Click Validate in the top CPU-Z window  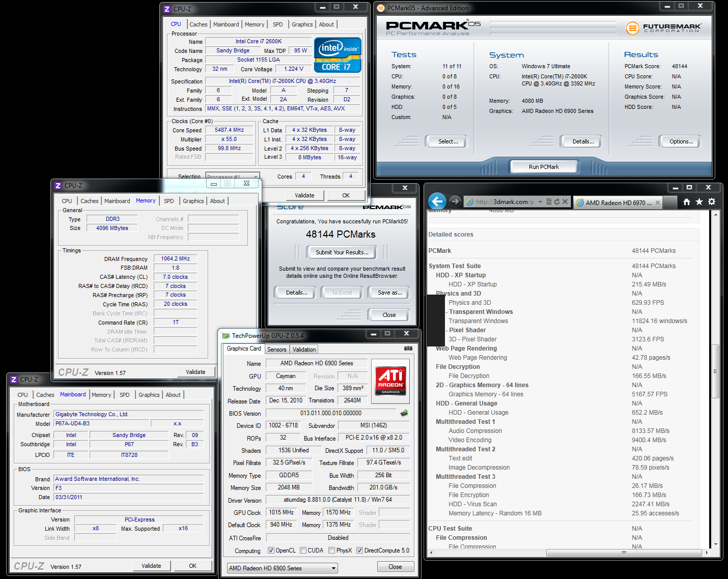[304, 195]
